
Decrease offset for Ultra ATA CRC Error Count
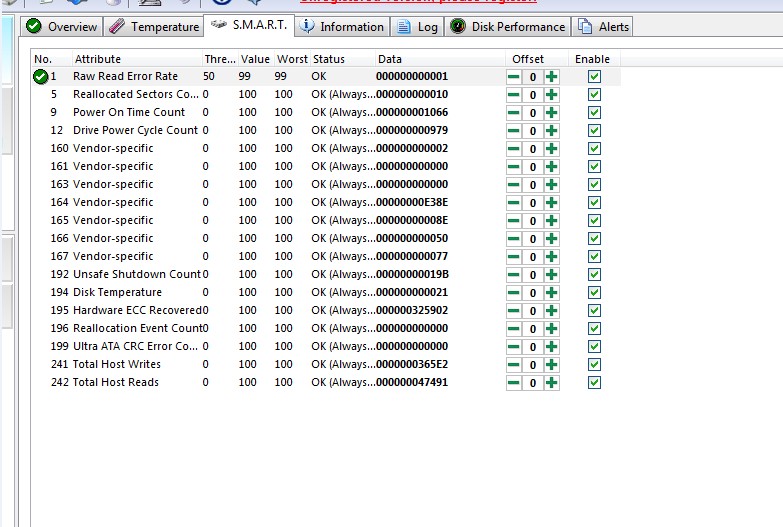click(513, 347)
